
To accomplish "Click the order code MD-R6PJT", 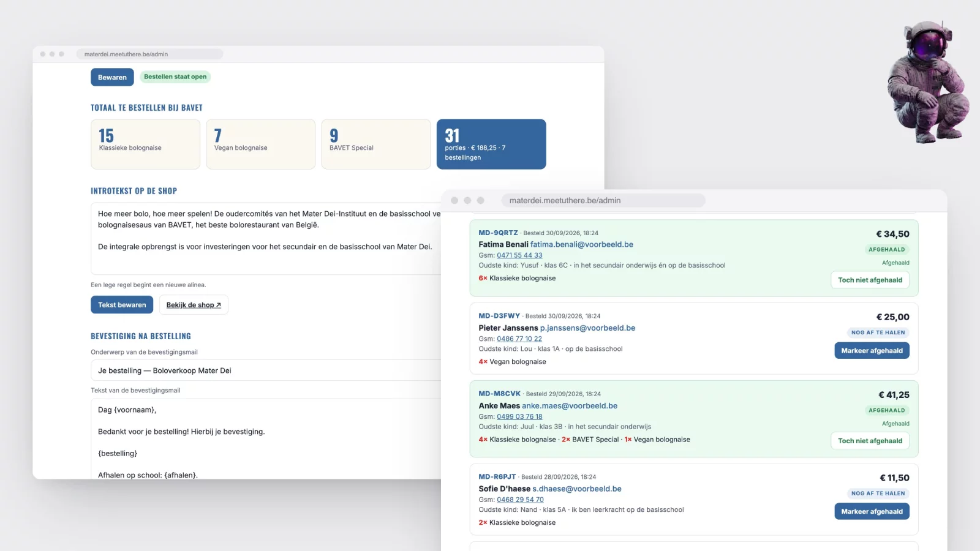I will (x=497, y=477).
